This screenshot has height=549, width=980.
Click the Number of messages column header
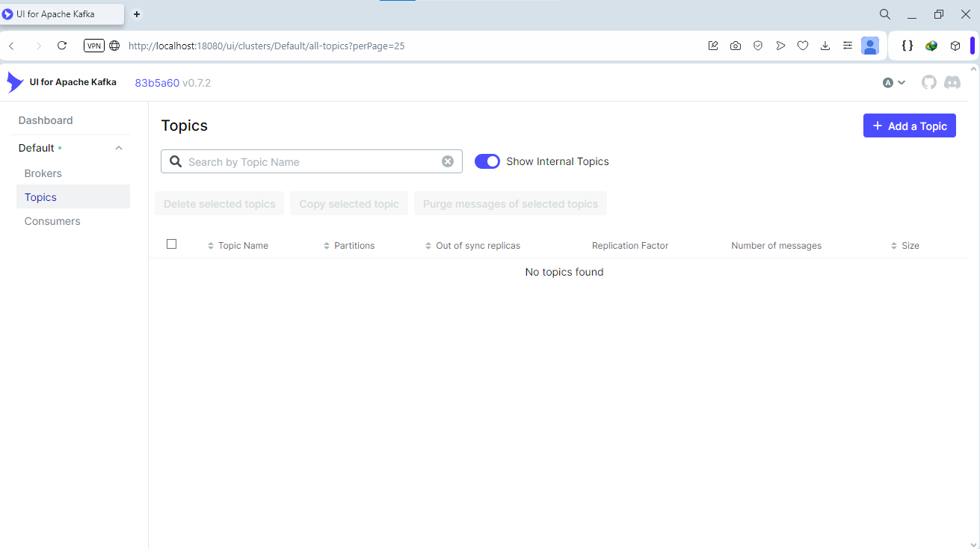coord(777,246)
